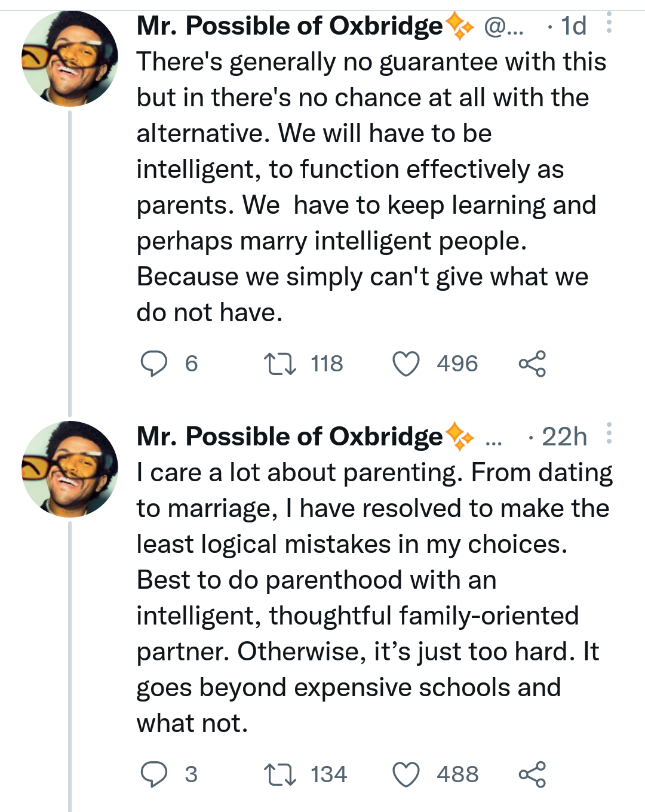Screen dimensions: 645x812
Task: Open the first tweet about intelligent parents
Action: click(x=371, y=187)
